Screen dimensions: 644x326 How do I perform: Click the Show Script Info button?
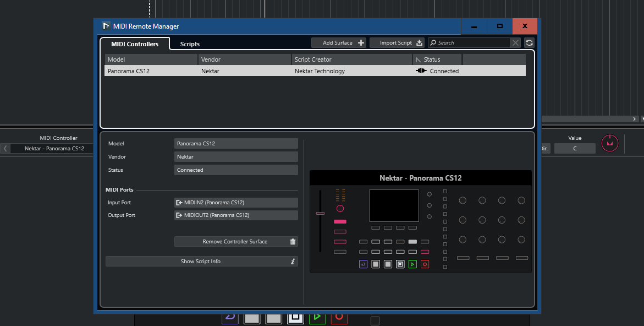point(202,261)
